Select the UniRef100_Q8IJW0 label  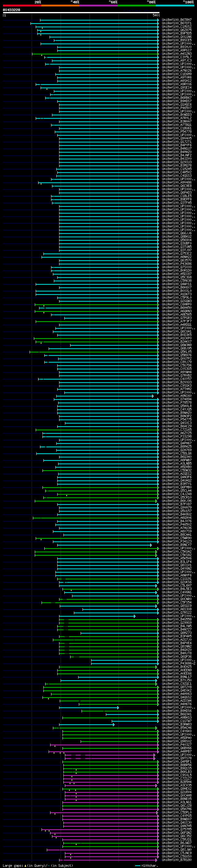point(176,850)
